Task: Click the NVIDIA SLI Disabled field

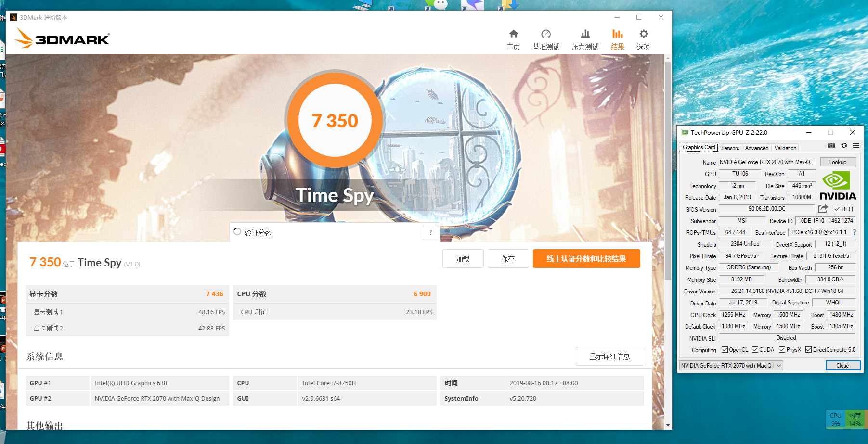Action: click(787, 338)
